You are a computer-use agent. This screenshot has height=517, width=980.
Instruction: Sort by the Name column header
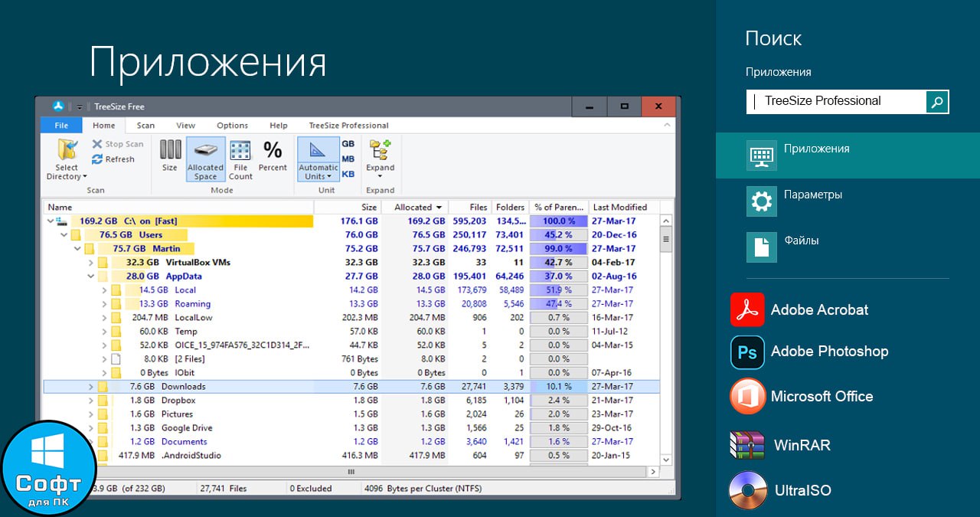(x=178, y=207)
